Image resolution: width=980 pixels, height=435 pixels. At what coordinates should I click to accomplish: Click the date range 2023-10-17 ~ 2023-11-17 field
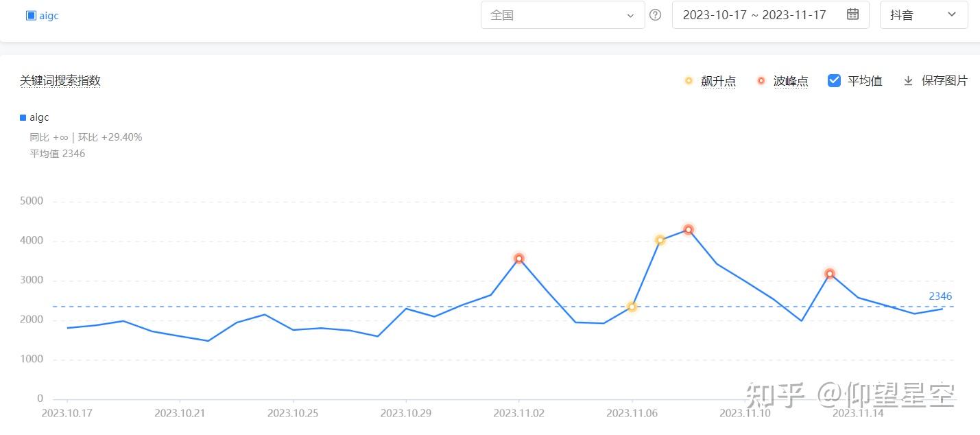pos(754,15)
